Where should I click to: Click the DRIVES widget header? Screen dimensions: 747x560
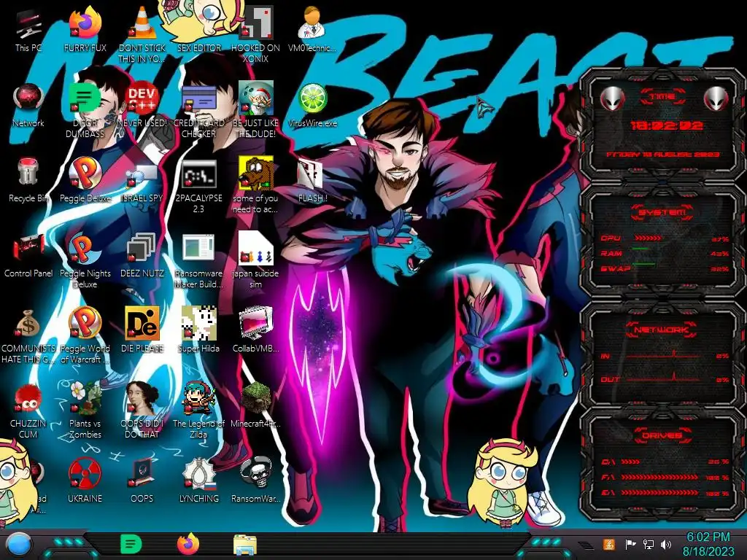pos(662,435)
